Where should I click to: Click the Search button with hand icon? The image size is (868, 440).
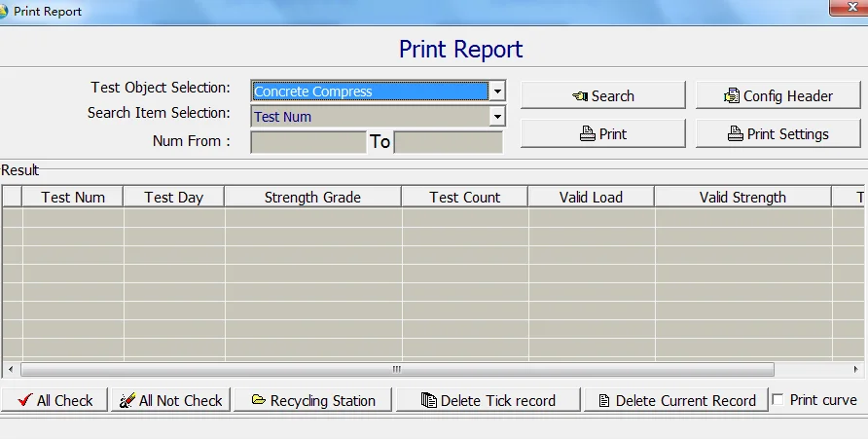click(602, 95)
